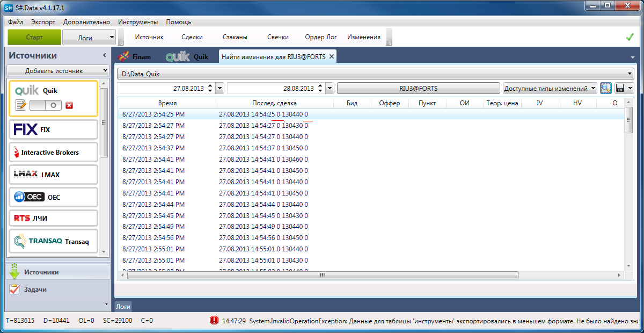Image resolution: width=644 pixels, height=333 pixels.
Task: Open the Инструменты menu
Action: [138, 22]
